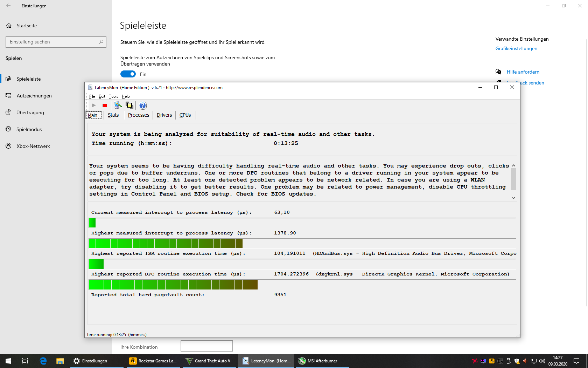Open the Windows Start menu

click(8, 361)
